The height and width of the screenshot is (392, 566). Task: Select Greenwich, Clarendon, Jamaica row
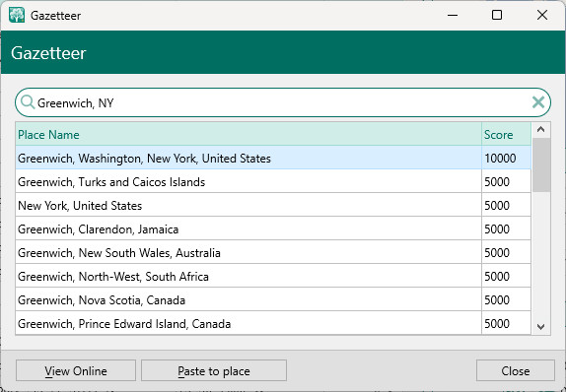coord(273,229)
